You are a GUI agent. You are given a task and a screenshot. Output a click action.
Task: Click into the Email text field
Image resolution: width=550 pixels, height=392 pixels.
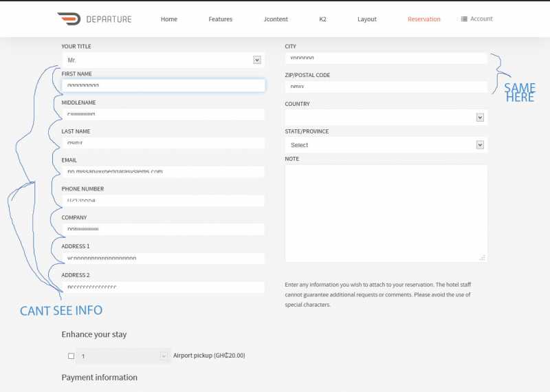163,172
